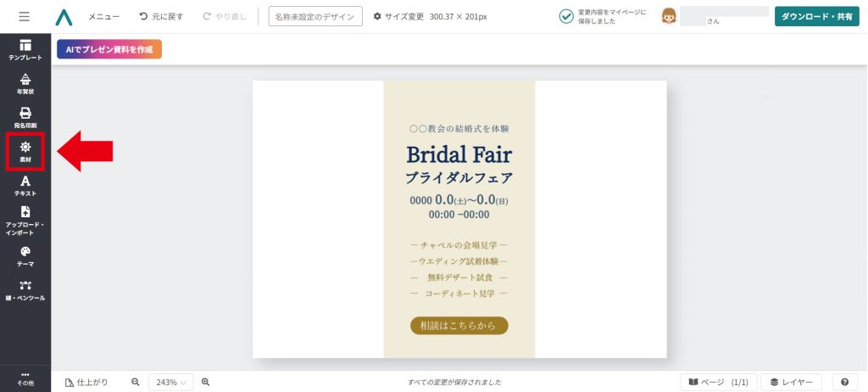The height and width of the screenshot is (392, 868).
Task: Open アップロード・インポート panel
Action: point(25,221)
